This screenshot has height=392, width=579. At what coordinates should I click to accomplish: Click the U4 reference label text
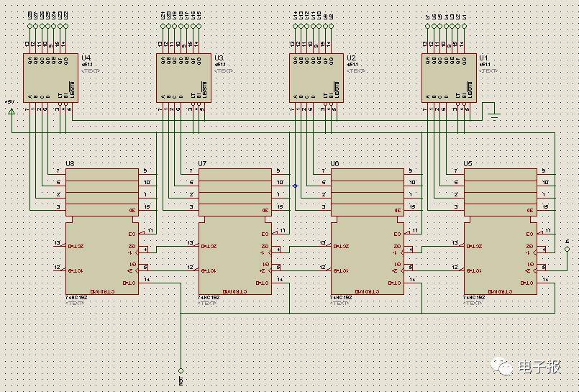click(86, 57)
